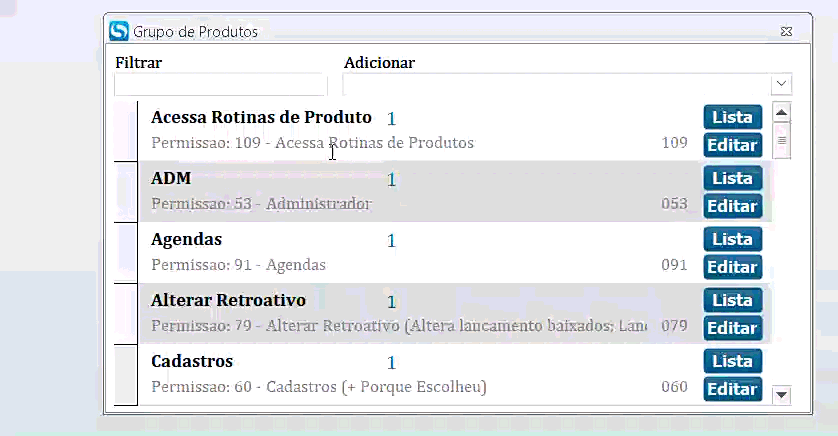Click the scrollbar thumb of the list

[783, 140]
